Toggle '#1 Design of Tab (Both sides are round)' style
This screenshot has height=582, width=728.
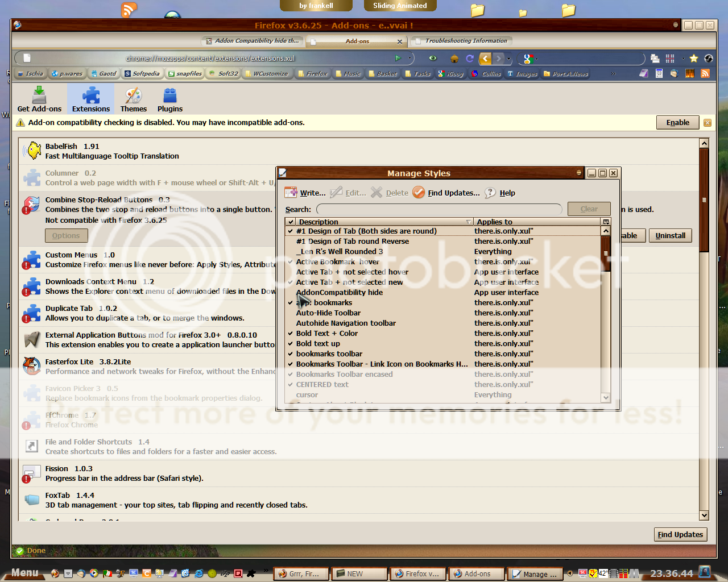click(291, 231)
